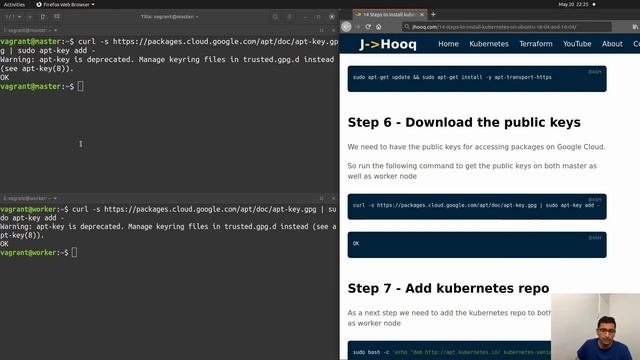
Task: Click the 'sudo bash -c' code block
Action: pos(449,350)
